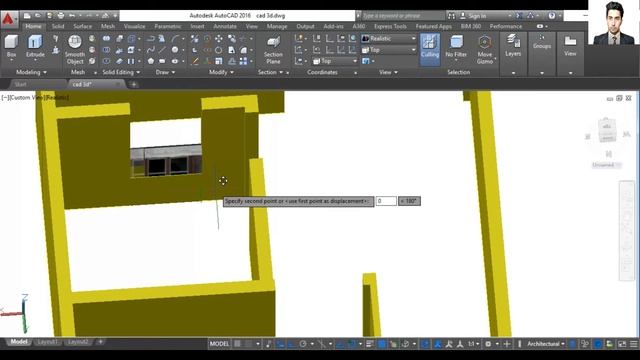Click the New file icon in quick access toolbar
Viewport: 640px width, 360px height.
pyautogui.click(x=27, y=16)
